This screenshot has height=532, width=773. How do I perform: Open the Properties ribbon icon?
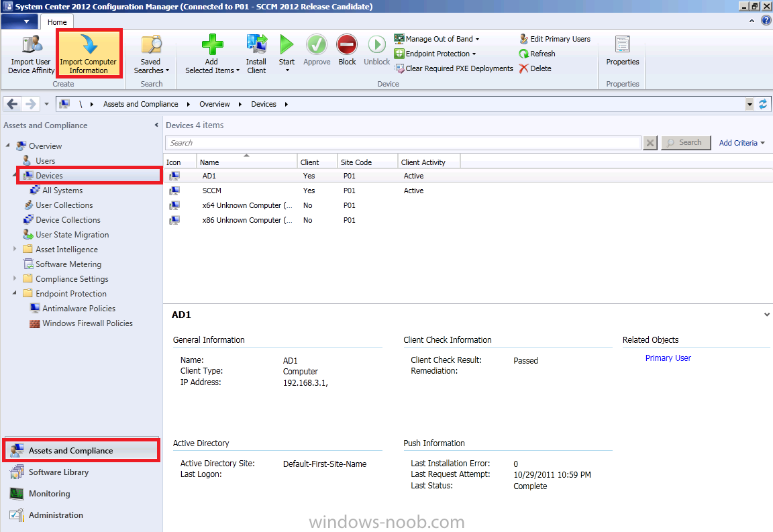[623, 44]
